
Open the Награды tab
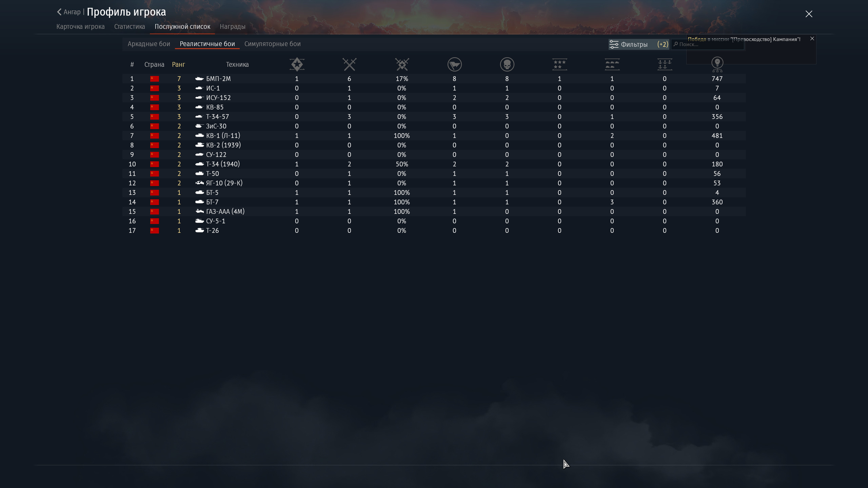[233, 26]
